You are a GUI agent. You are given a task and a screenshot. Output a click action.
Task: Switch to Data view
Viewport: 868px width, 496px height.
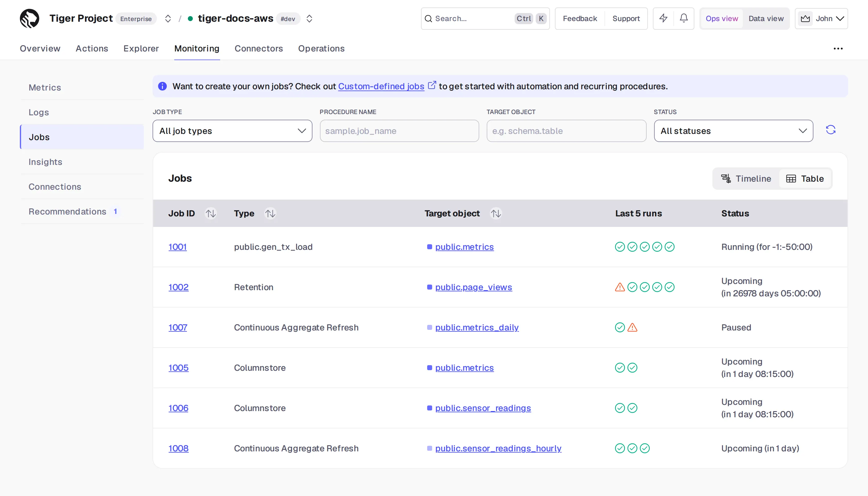point(766,18)
